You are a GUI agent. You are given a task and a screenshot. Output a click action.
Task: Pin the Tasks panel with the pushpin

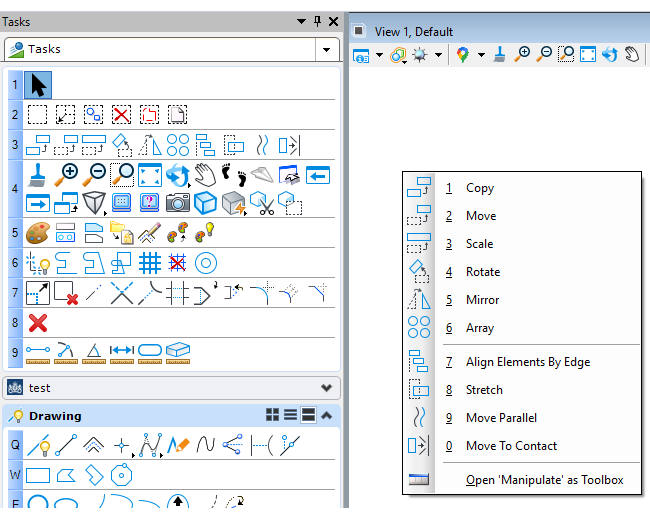coord(318,21)
